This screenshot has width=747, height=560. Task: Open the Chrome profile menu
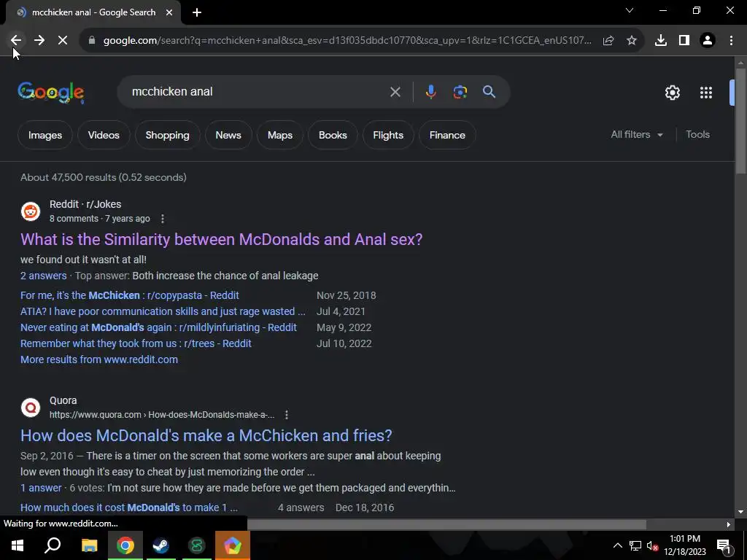(x=708, y=41)
